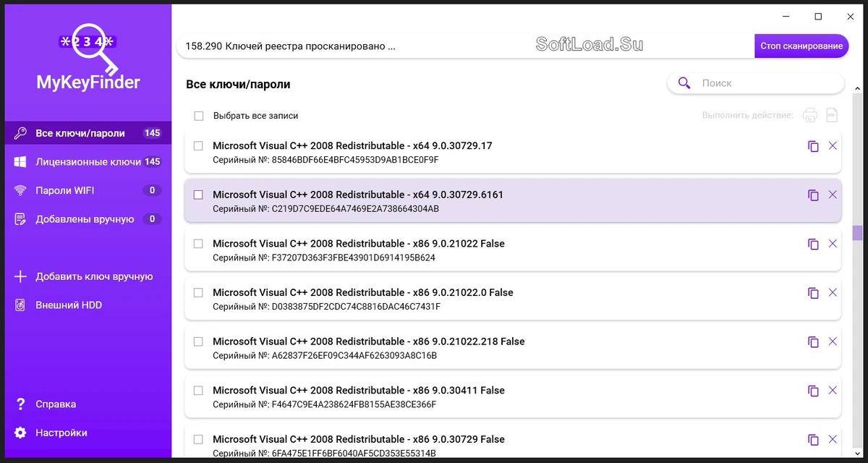Click the hard drive icon for Внешний HDD
Image resolution: width=868 pixels, height=463 pixels.
point(20,305)
